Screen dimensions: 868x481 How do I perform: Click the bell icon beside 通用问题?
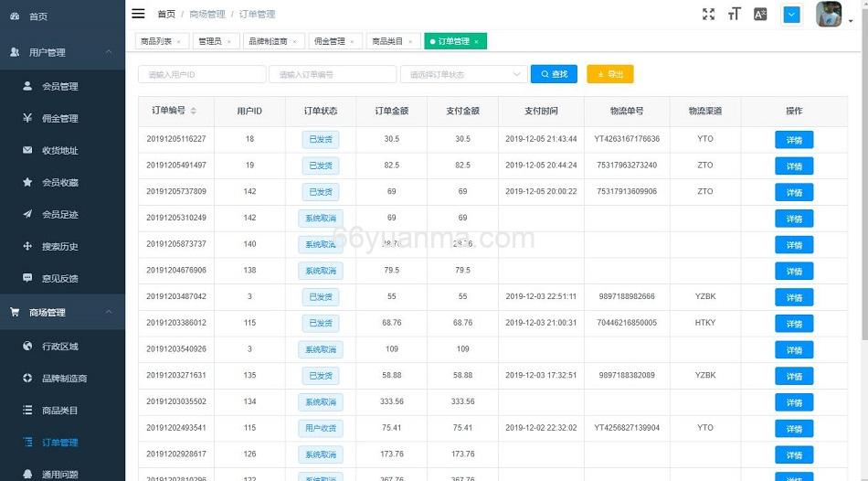pos(27,474)
